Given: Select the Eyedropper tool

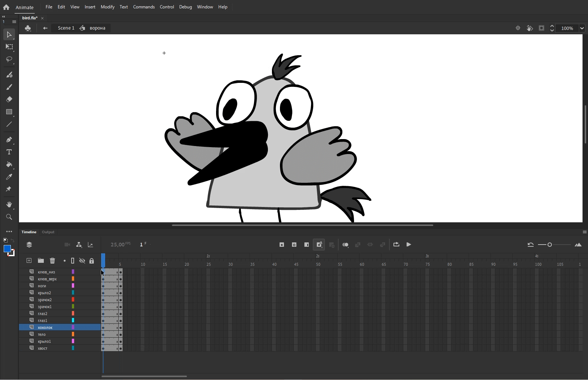Looking at the screenshot, I should tap(9, 177).
